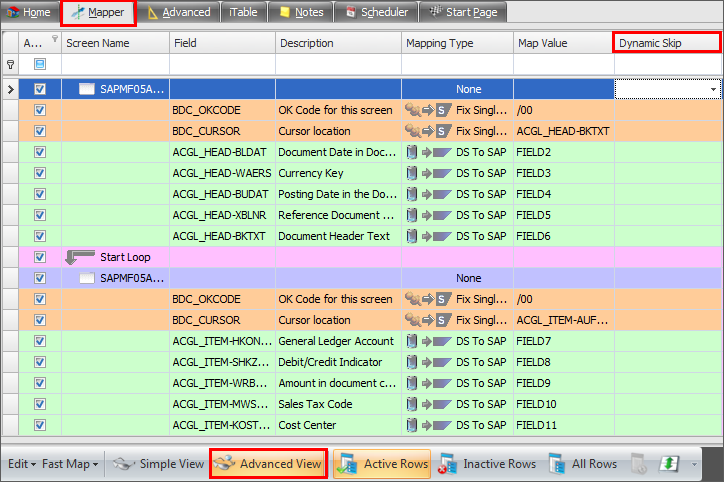Uncheck the Cost Center row checkbox

point(40,425)
